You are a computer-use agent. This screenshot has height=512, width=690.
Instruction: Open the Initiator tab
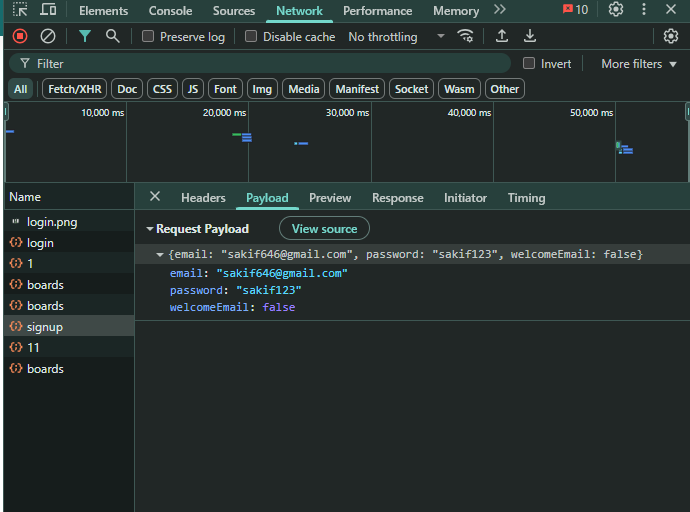(465, 198)
